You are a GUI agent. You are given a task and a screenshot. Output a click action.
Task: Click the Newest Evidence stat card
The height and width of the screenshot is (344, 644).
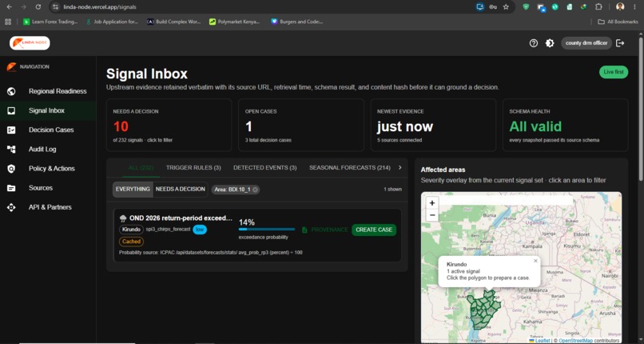coord(433,125)
